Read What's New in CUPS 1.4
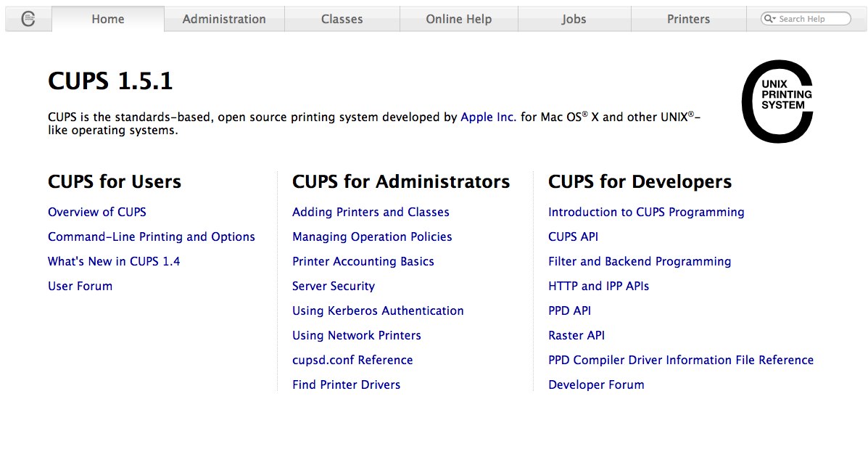The height and width of the screenshot is (465, 868). tap(113, 261)
